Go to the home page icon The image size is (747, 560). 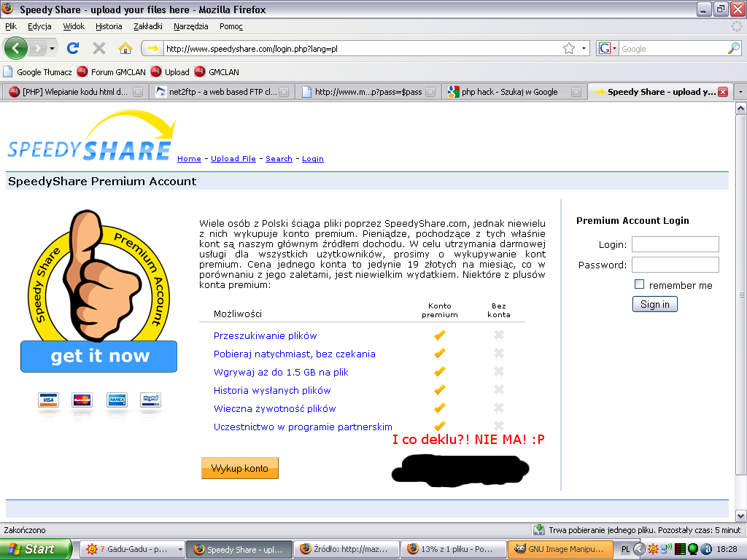(125, 48)
